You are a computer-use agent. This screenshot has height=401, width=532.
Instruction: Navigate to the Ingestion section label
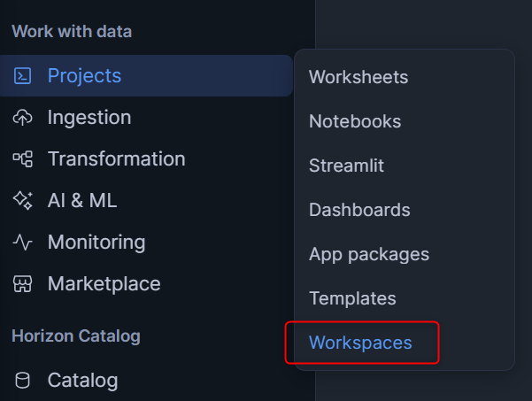pos(89,118)
